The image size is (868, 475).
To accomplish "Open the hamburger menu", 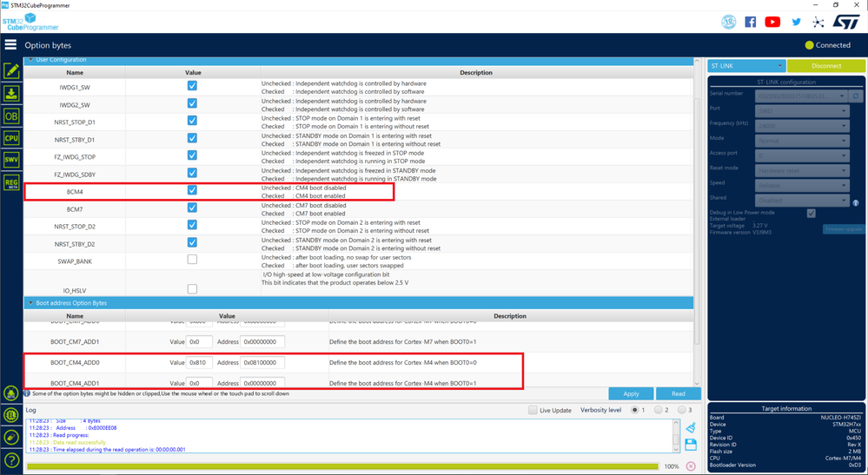I will 10,44.
